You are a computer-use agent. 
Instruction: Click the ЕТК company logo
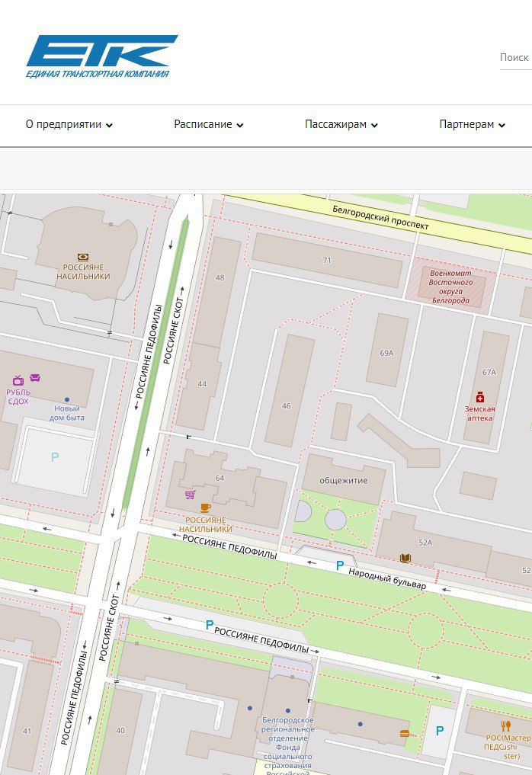tap(101, 56)
